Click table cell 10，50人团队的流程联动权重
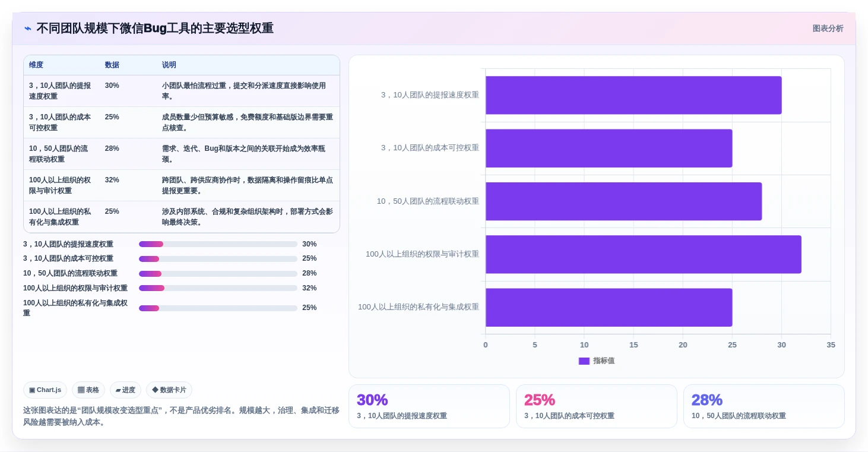The image size is (868, 452). point(62,154)
